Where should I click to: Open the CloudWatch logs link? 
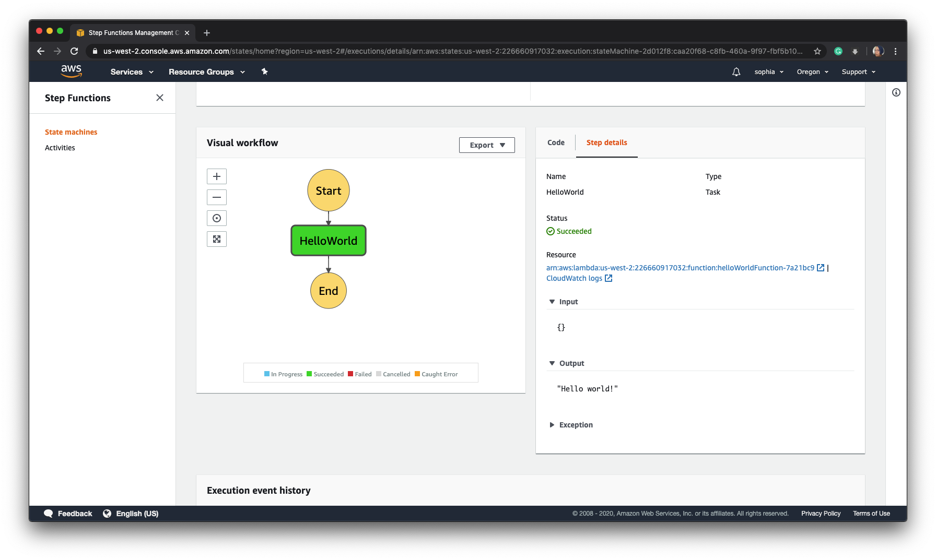coord(575,278)
